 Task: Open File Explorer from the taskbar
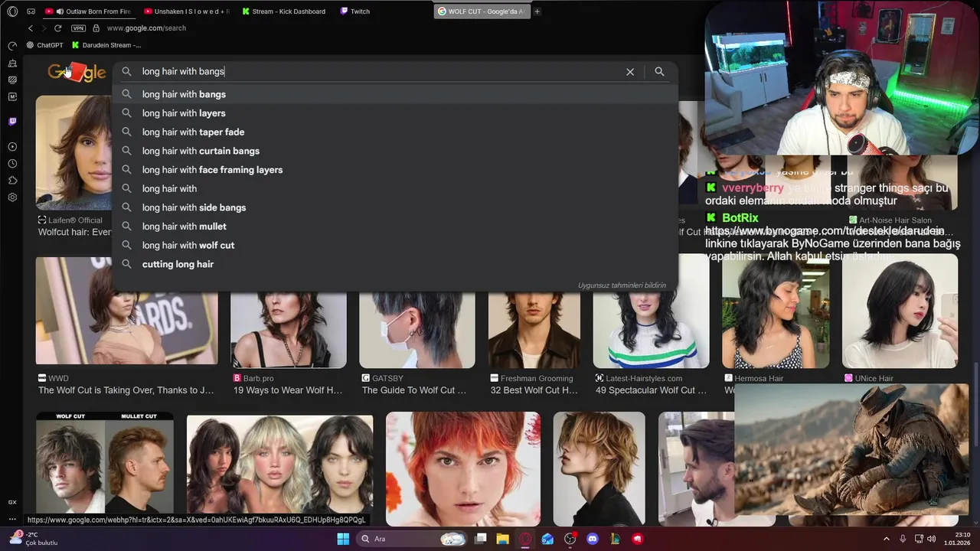pyautogui.click(x=503, y=539)
